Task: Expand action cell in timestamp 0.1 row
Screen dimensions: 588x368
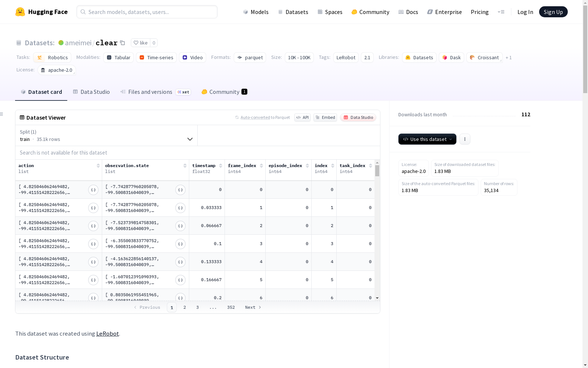Action: tap(93, 244)
